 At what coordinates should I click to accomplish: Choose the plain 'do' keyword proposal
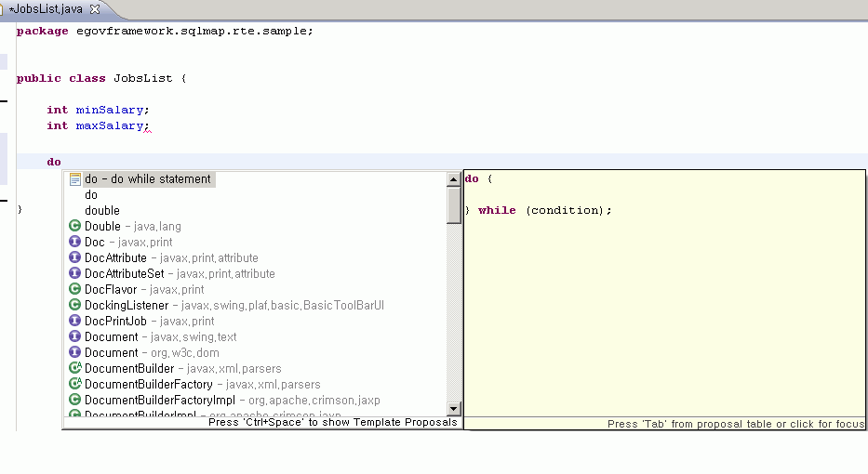point(91,195)
